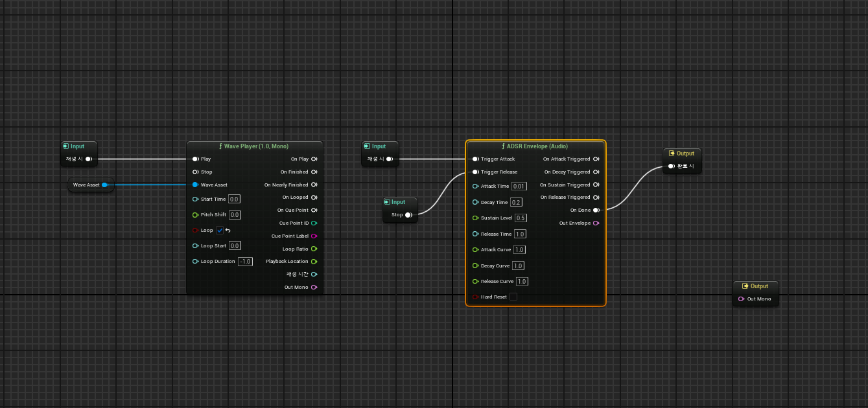Uncheck the Loop checkbox on Wave Player
Image resolution: width=868 pixels, height=408 pixels.
[220, 230]
